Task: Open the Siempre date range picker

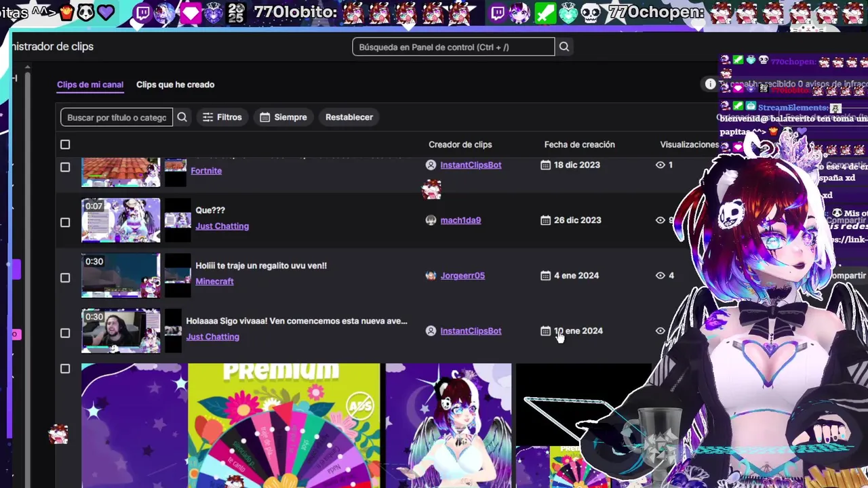Action: click(x=283, y=117)
